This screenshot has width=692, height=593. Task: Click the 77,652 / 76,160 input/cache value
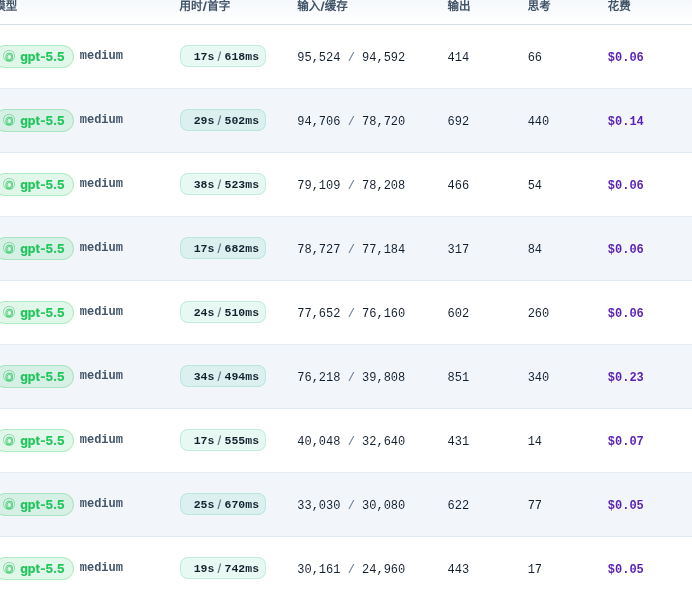coord(351,313)
